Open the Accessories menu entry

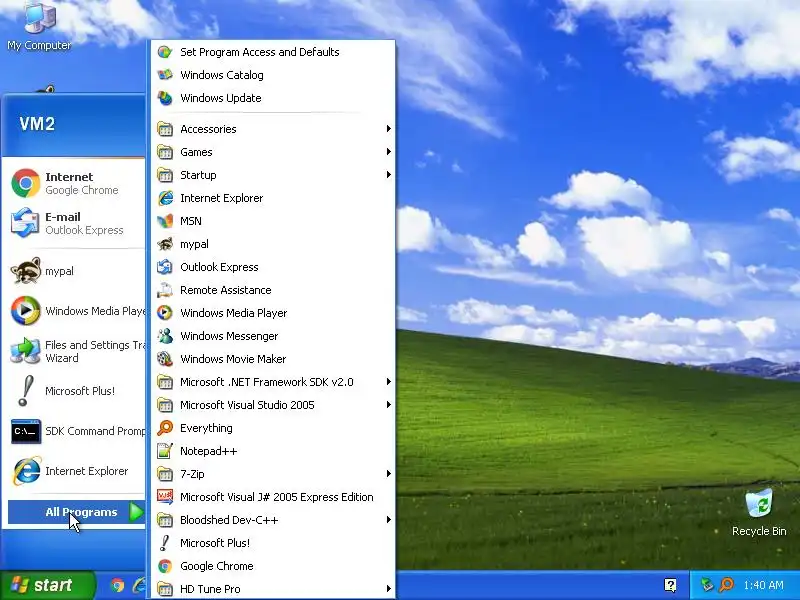click(x=273, y=129)
